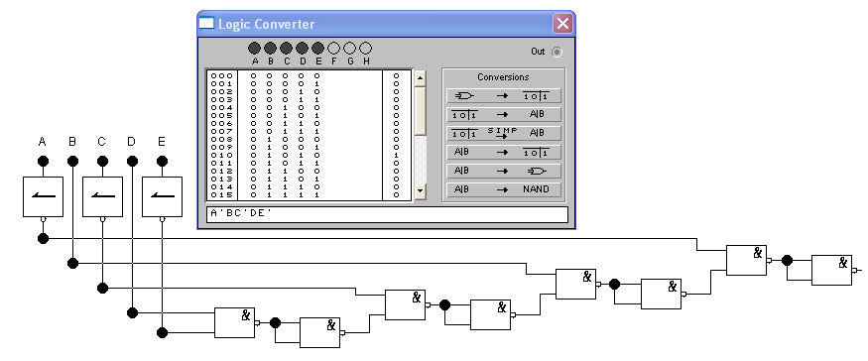Select the final output NAND gate
The height and width of the screenshot is (361, 868).
click(832, 270)
